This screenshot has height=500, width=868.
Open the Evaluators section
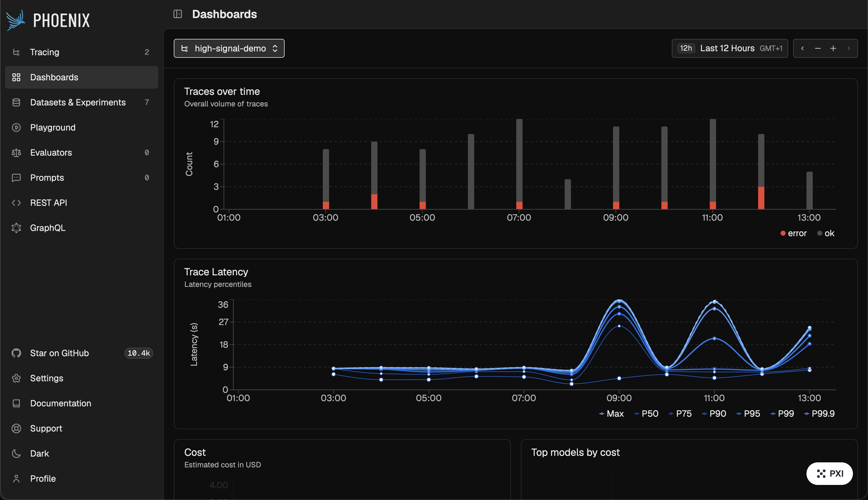[81, 152]
